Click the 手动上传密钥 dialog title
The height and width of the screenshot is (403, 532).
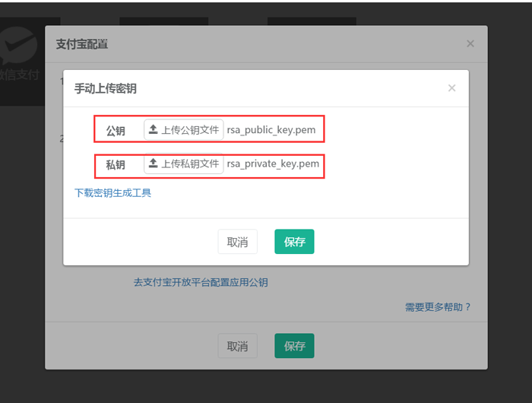click(105, 89)
